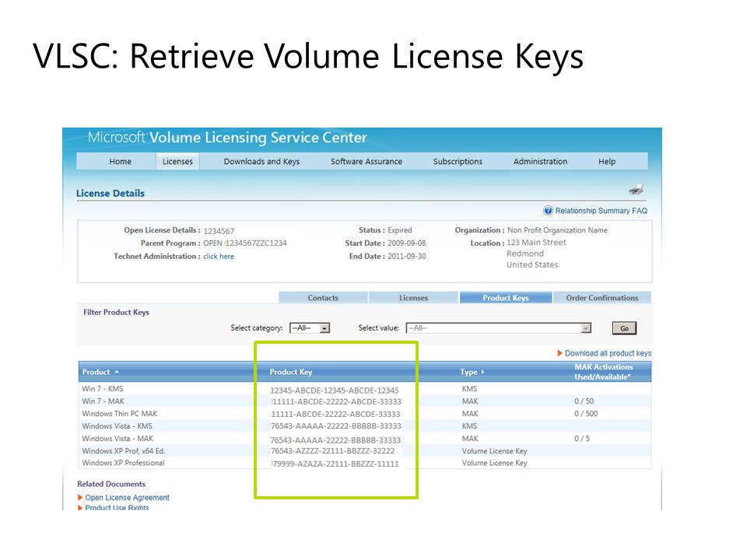Click the Non Profit Organization Name text

pos(557,230)
